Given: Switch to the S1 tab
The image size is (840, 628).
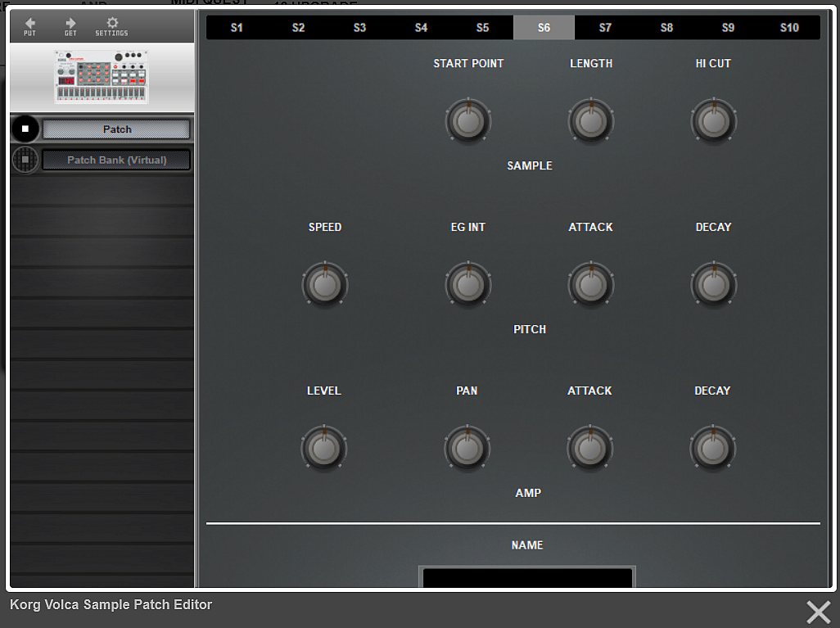Looking at the screenshot, I should (237, 27).
